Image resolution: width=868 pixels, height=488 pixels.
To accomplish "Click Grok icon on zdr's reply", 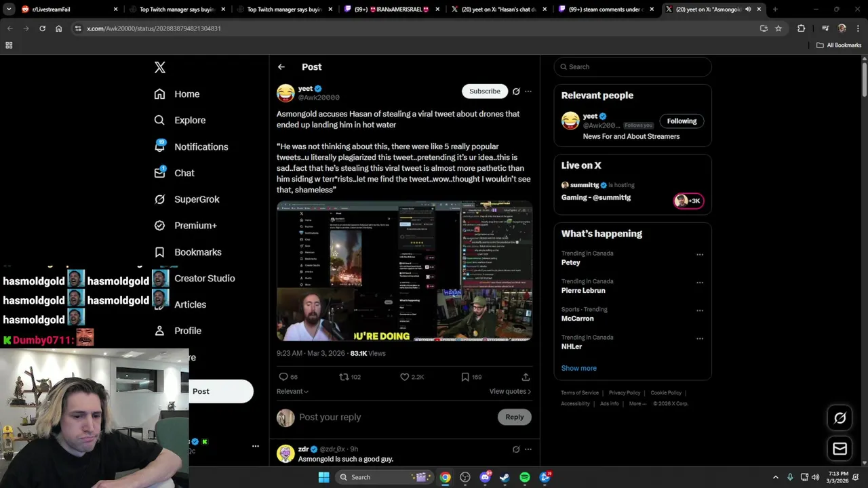I will (x=516, y=449).
